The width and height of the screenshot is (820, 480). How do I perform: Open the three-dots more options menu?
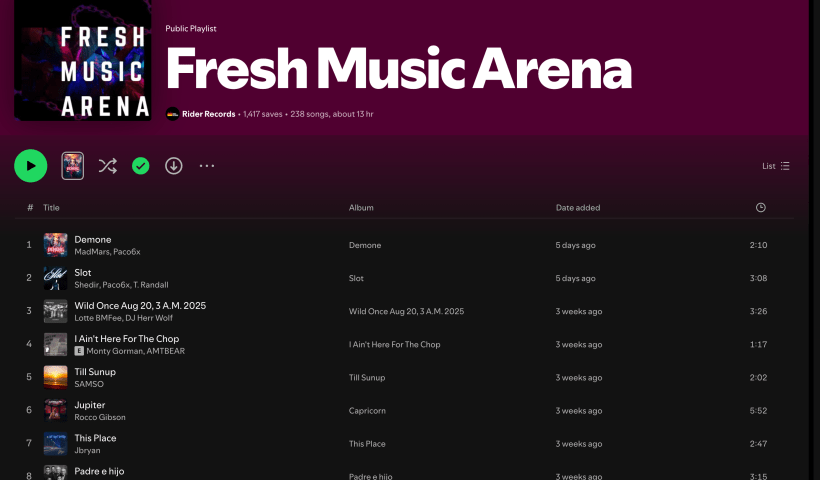pos(207,166)
